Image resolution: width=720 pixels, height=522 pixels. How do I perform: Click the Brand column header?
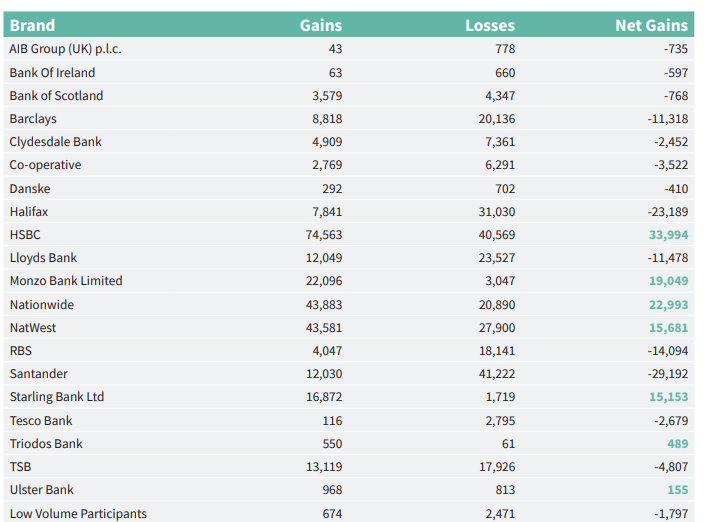click(32, 25)
